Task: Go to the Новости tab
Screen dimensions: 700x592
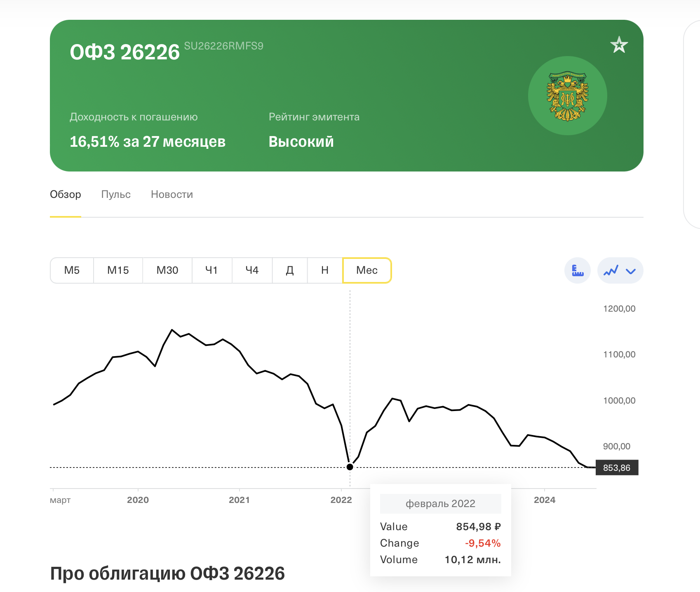Action: (172, 194)
